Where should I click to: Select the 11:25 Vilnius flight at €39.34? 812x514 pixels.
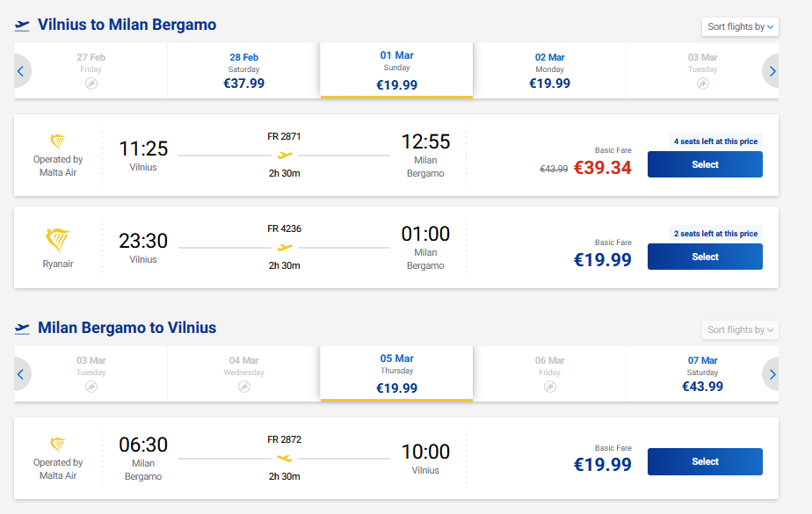pos(705,164)
